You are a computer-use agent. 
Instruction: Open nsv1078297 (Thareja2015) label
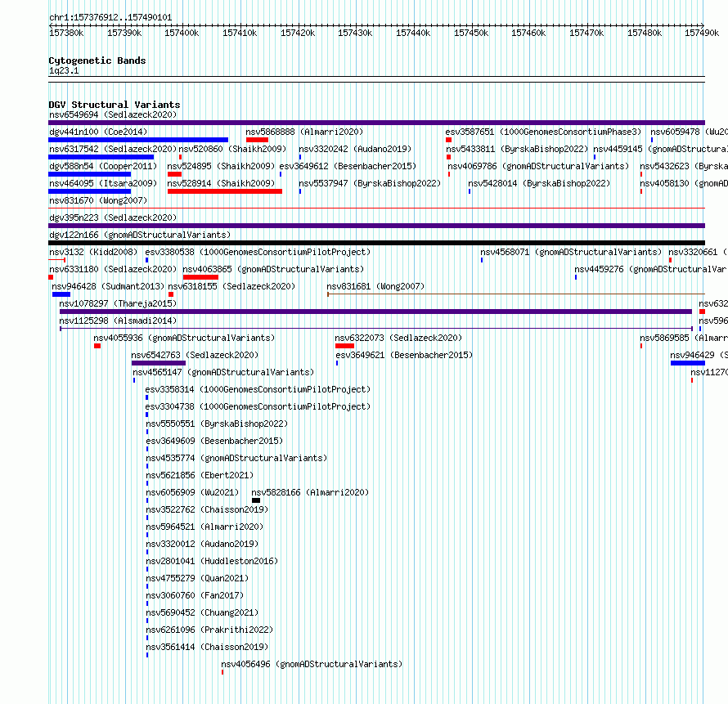coord(118,303)
